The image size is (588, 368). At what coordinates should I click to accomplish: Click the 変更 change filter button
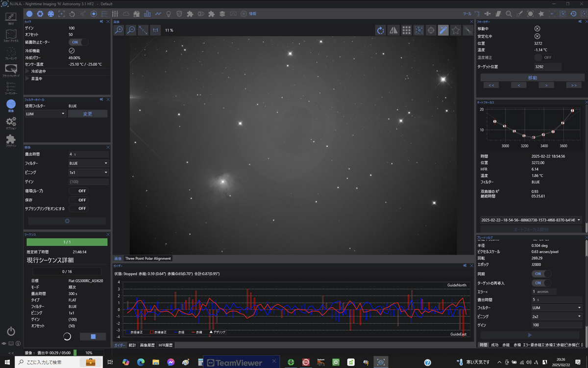pyautogui.click(x=87, y=114)
